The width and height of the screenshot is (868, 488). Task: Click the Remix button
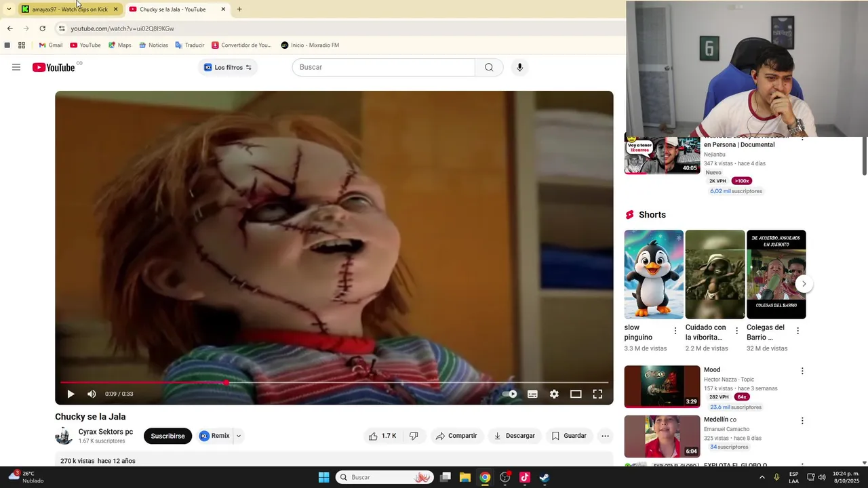point(215,436)
